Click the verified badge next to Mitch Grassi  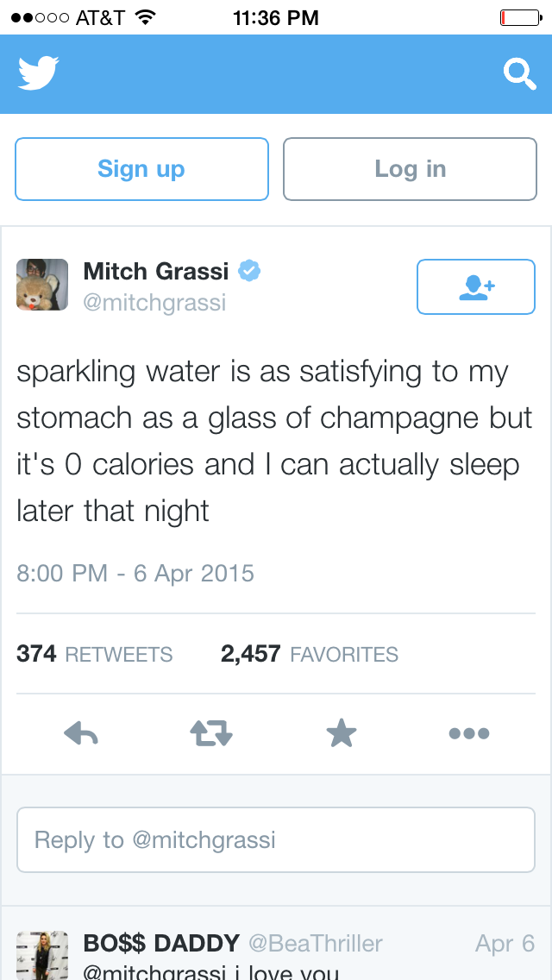click(x=249, y=271)
